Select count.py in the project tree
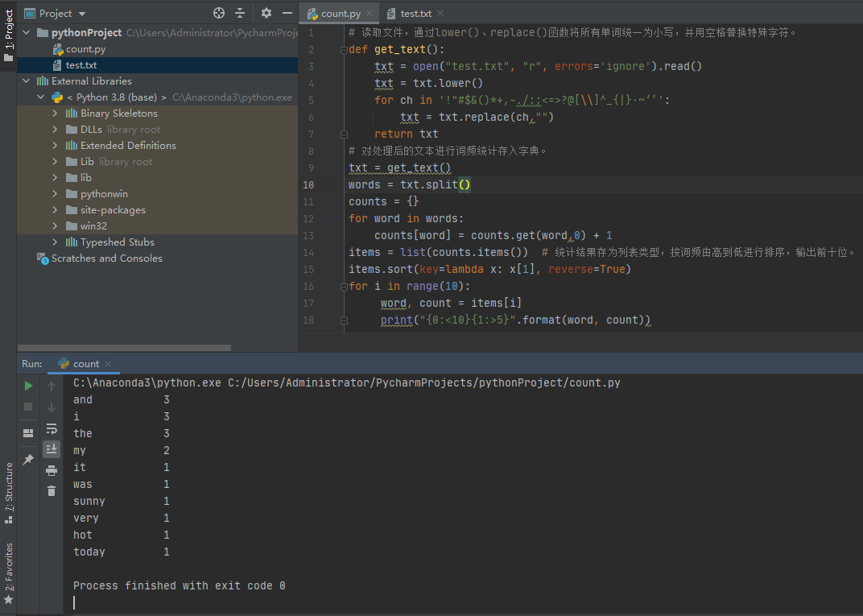Viewport: 863px width, 616px height. point(158,49)
